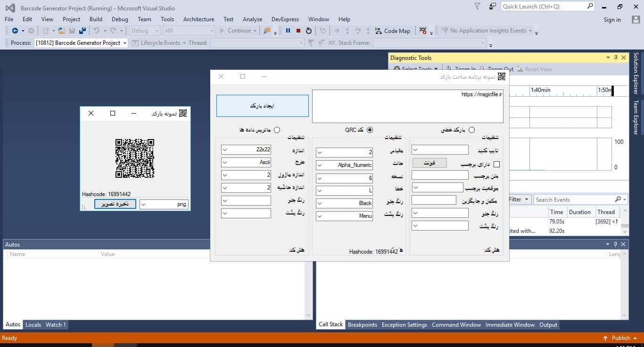The width and height of the screenshot is (644, 347).
Task: Open Diagnostic Tools window position menu
Action: (608, 58)
